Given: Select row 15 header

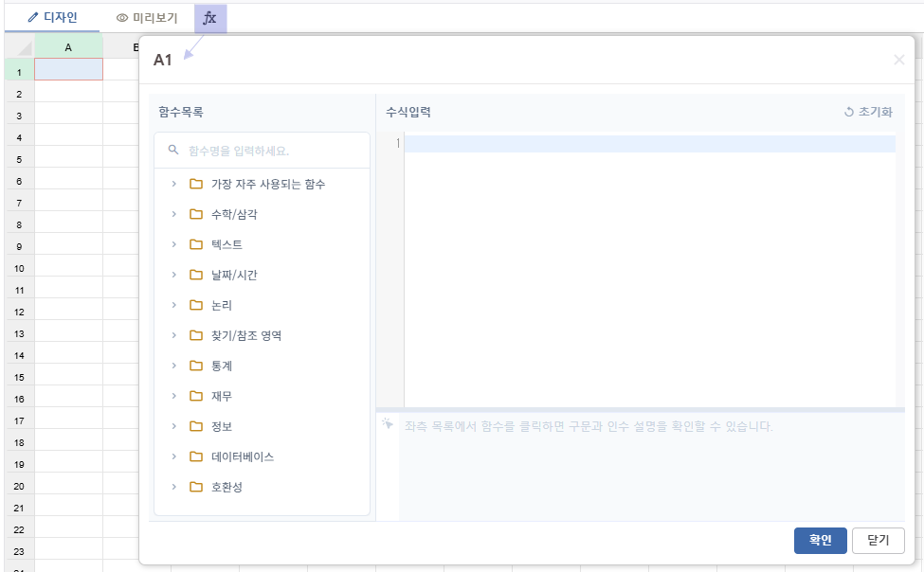Looking at the screenshot, I should [x=20, y=377].
